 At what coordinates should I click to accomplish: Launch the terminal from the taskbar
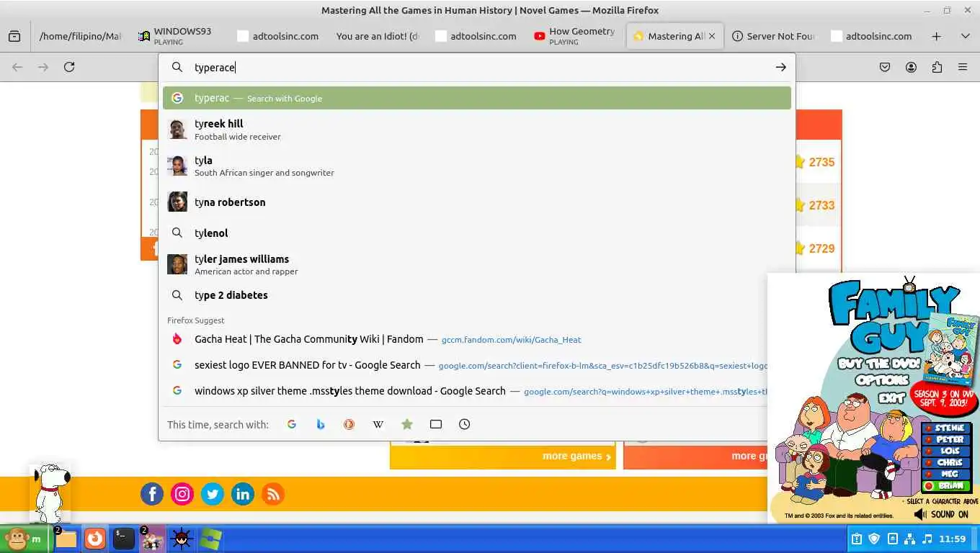click(x=124, y=539)
